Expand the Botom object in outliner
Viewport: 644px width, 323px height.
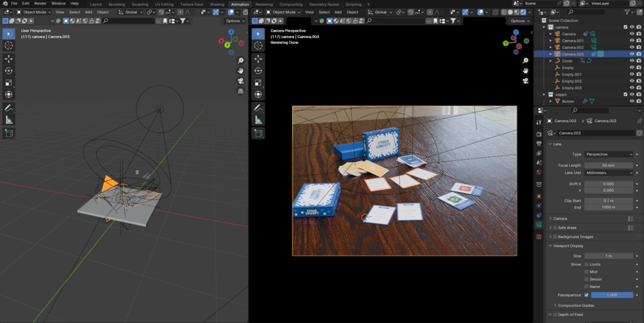click(551, 101)
